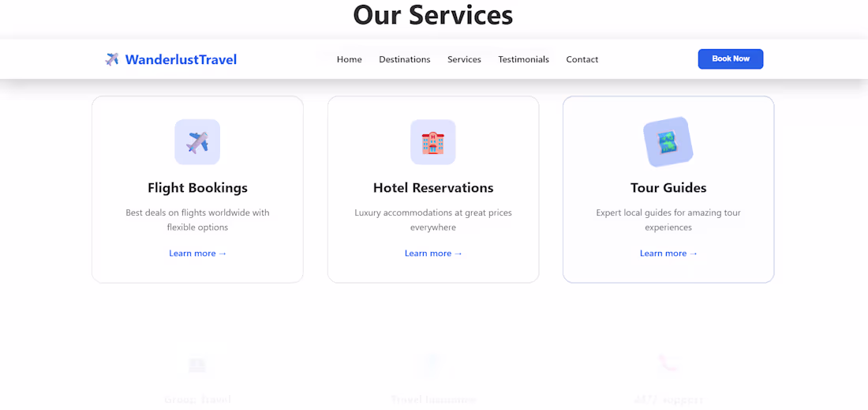
Task: Click the Tour Guides map icon
Action: pyautogui.click(x=668, y=142)
